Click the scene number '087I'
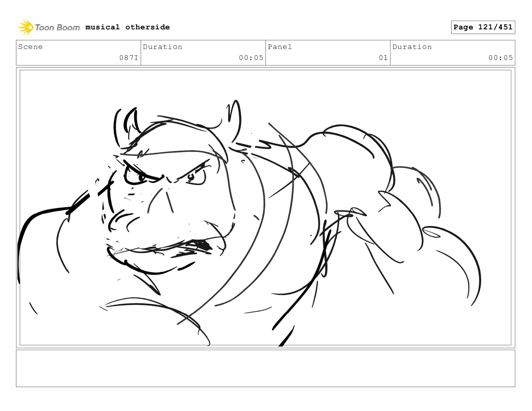The image size is (532, 411). (x=129, y=58)
